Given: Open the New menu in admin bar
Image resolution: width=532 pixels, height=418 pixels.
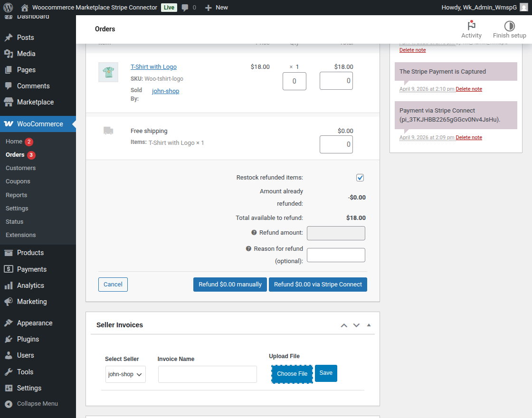Looking at the screenshot, I should coord(216,7).
